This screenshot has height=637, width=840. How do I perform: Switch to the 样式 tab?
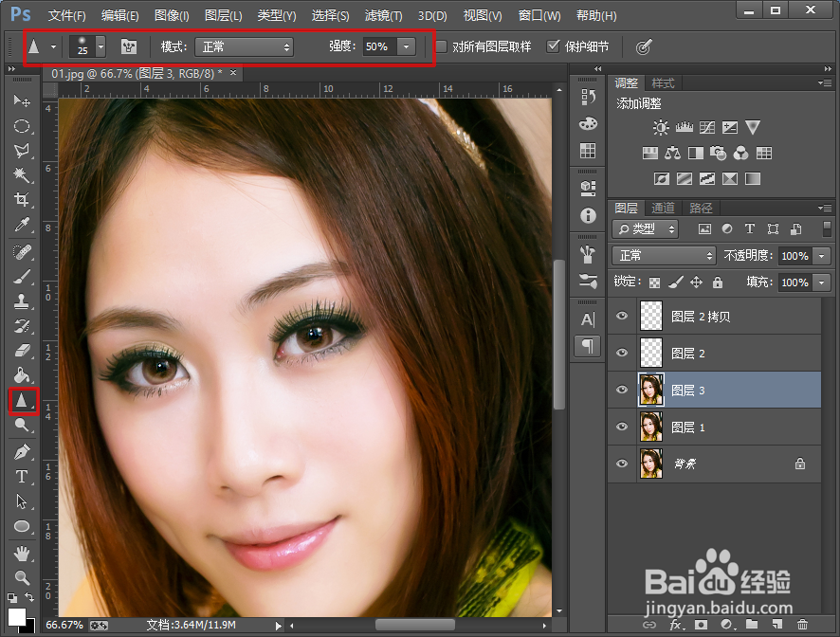(x=664, y=83)
